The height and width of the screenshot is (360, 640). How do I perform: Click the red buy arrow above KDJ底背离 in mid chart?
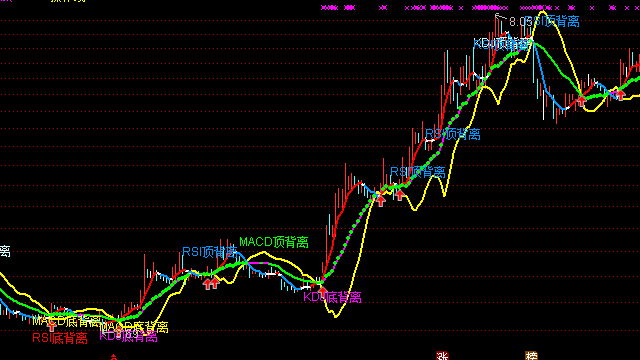click(x=323, y=292)
